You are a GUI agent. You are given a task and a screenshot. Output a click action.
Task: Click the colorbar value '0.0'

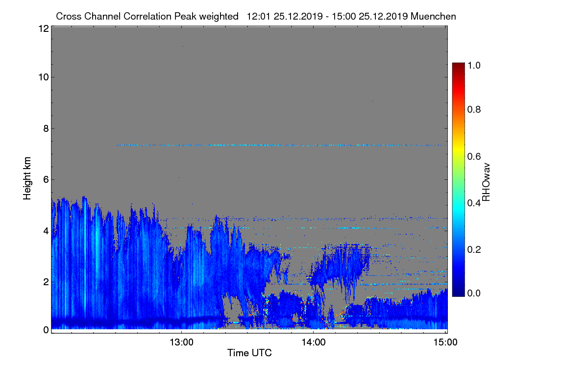(474, 293)
